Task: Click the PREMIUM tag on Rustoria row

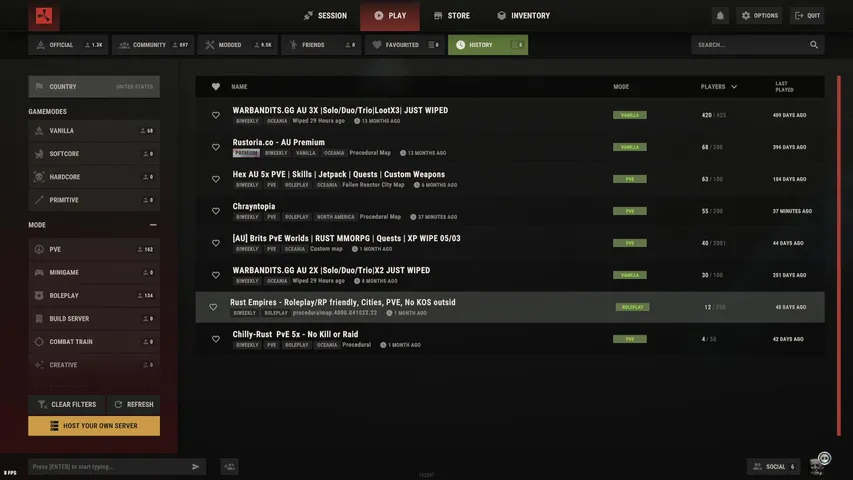Action: [x=246, y=153]
